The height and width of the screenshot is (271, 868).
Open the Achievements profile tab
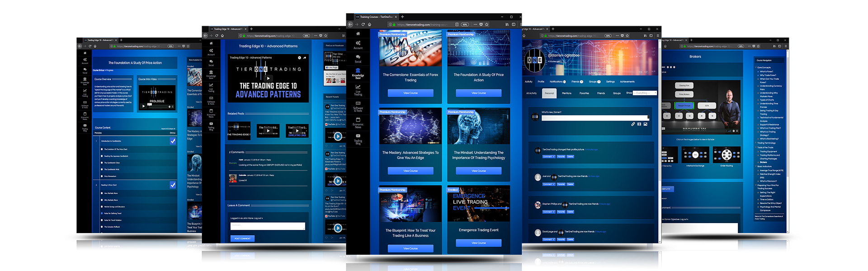point(627,82)
